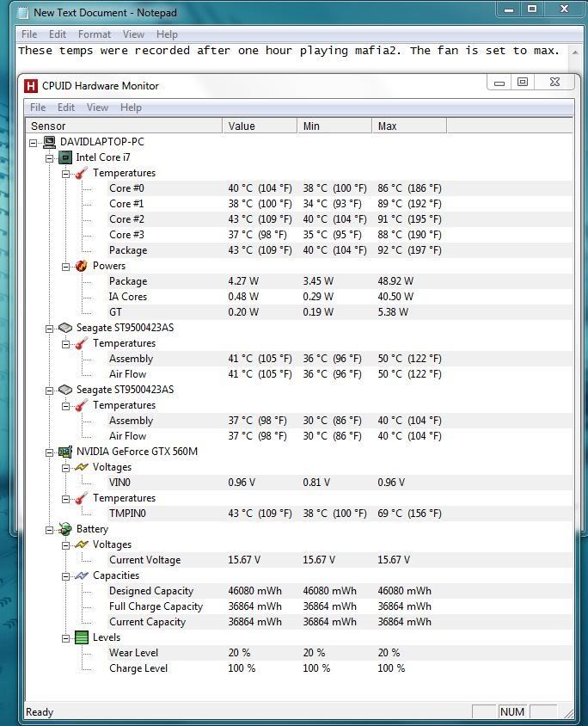
Task: Collapse the DAVIDLAPTOP-PC root node
Action: pos(34,143)
